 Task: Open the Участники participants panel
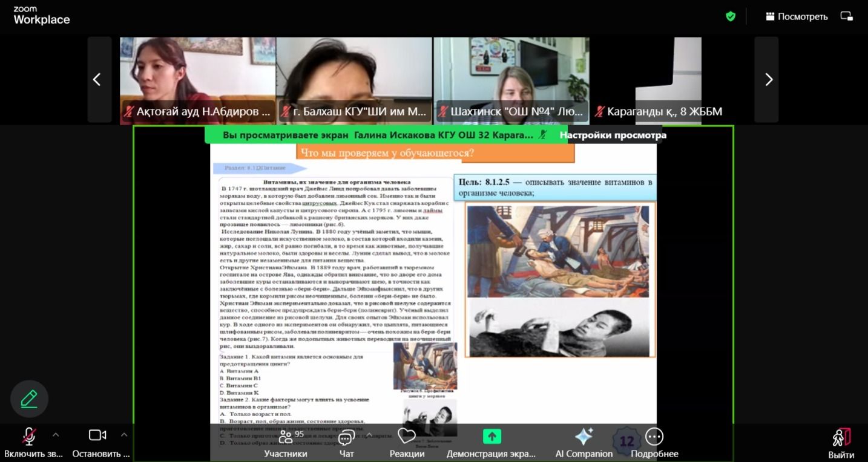tap(285, 442)
